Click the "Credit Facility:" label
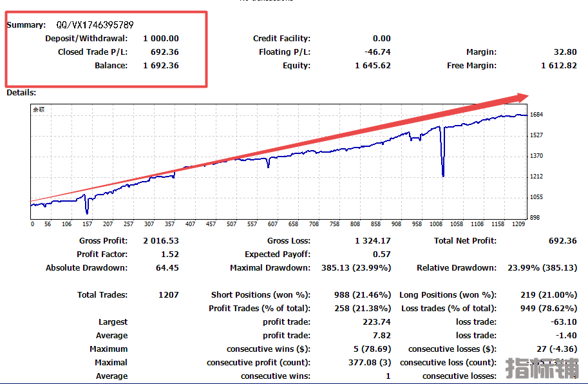Image resolution: width=588 pixels, height=384 pixels. tap(281, 39)
